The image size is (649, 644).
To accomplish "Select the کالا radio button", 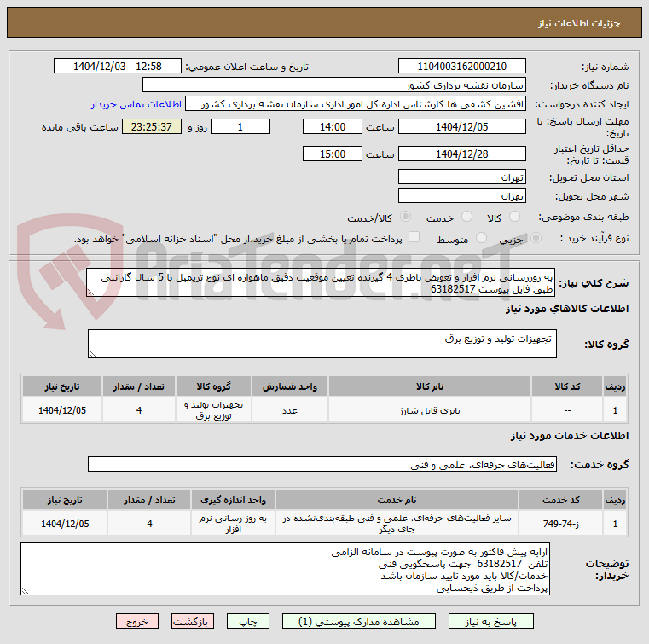I will pos(514,217).
